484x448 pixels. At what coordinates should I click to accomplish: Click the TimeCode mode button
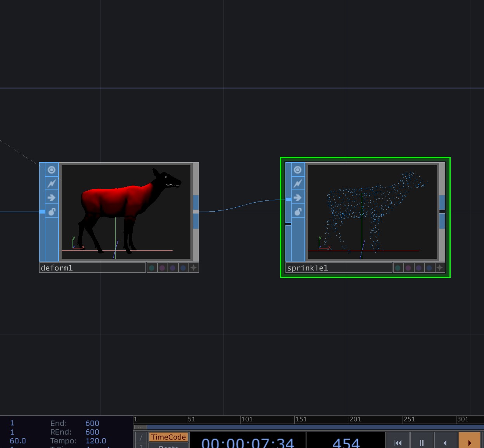pos(168,437)
